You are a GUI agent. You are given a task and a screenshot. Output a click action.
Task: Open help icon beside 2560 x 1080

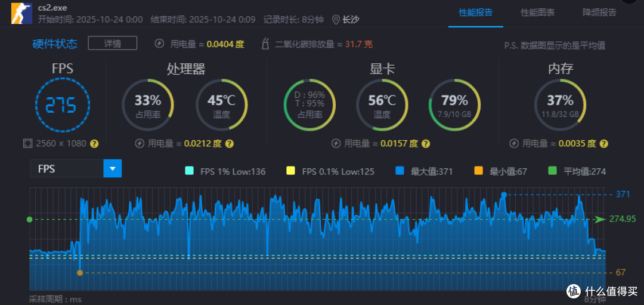[x=94, y=143]
